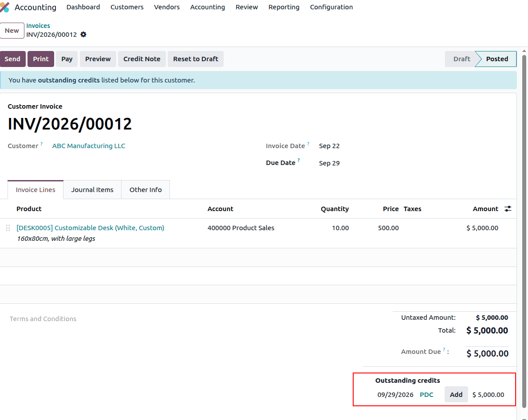Click the page vertical scrollbar
The width and height of the screenshot is (528, 420).
tap(524, 231)
